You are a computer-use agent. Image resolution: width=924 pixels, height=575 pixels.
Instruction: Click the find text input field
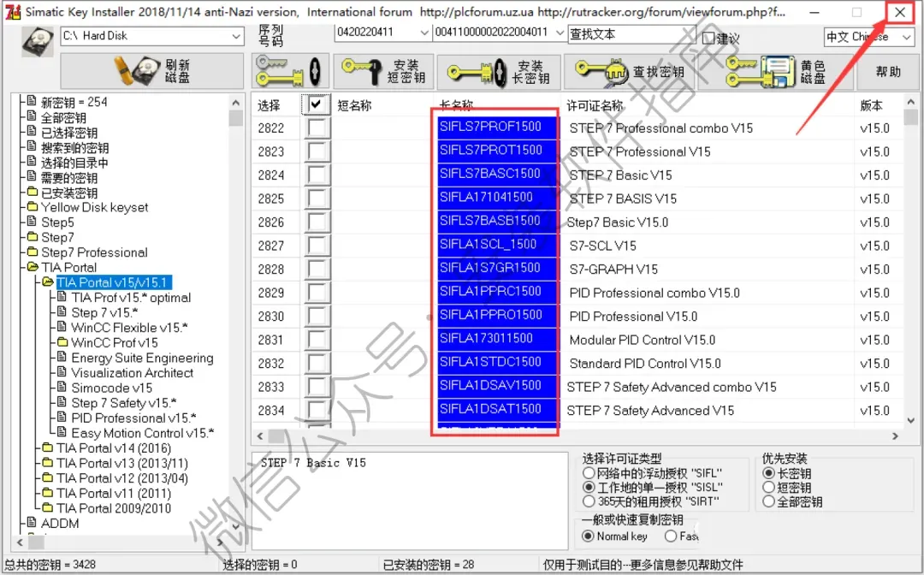[x=631, y=34]
